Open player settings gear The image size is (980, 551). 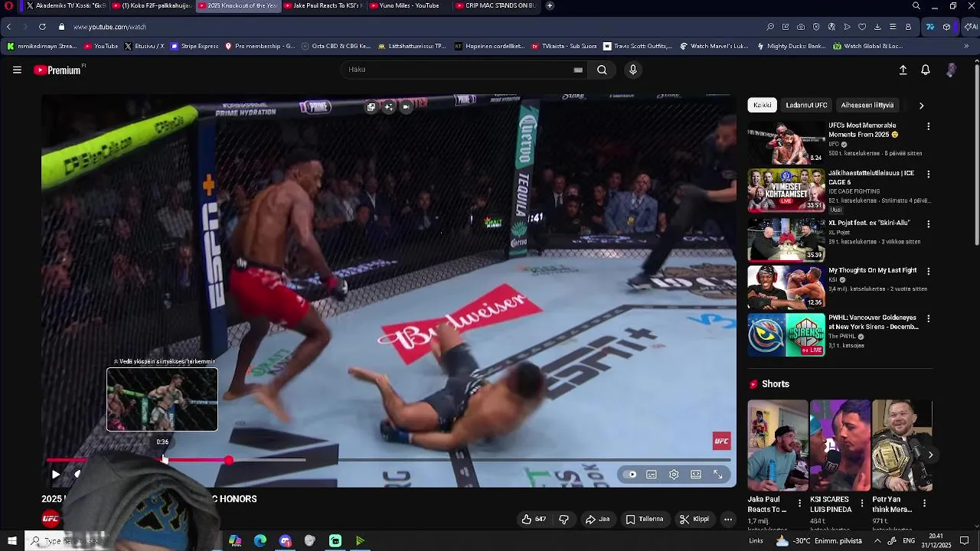coord(674,474)
